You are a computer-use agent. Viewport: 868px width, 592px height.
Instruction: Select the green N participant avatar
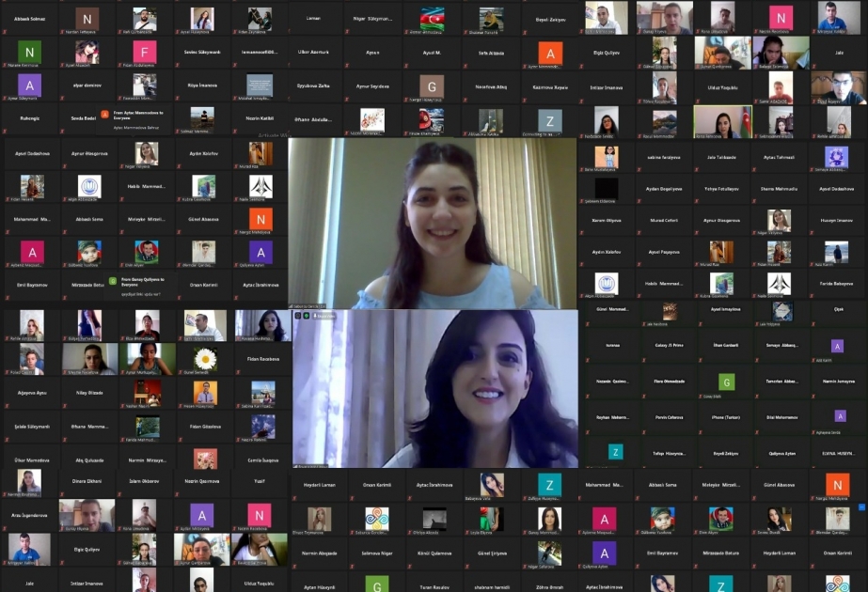(29, 53)
